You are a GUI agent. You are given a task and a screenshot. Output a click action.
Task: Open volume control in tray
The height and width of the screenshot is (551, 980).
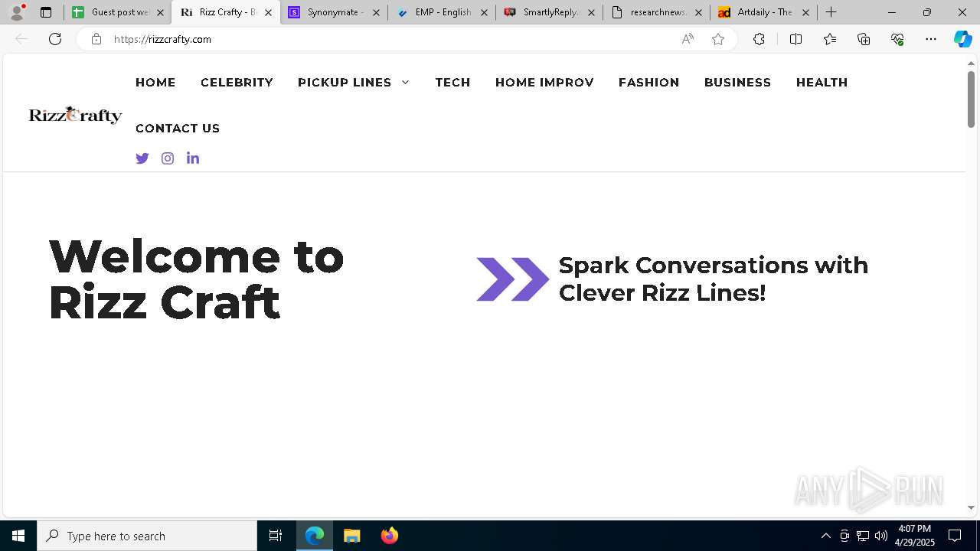(881, 536)
